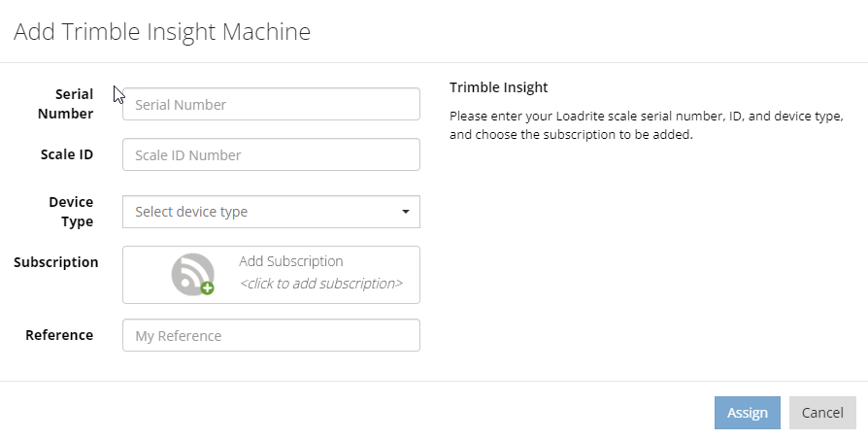Select the My Reference text field
Screen dimensions: 868x439
271,335
